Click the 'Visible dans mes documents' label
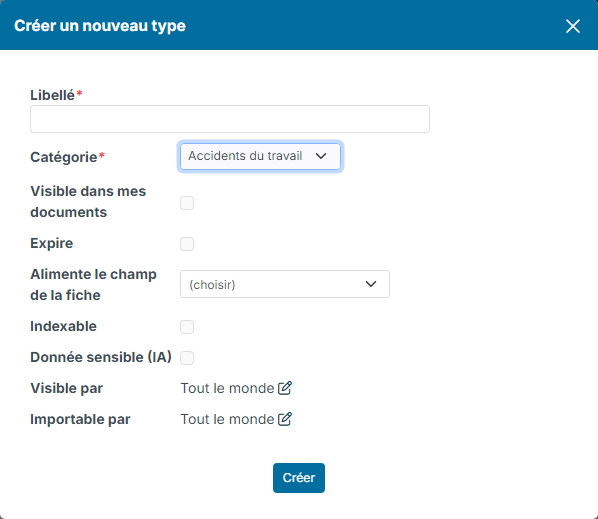The height and width of the screenshot is (519, 598). pos(88,202)
